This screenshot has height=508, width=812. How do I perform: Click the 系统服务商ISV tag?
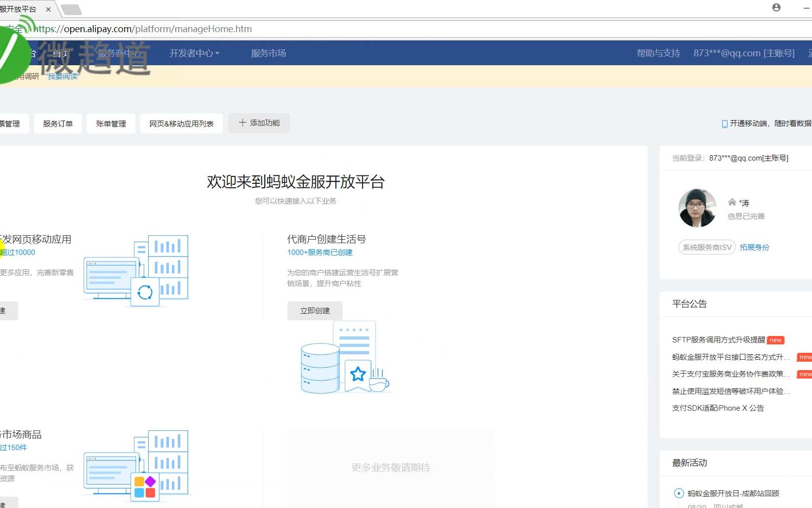point(707,247)
